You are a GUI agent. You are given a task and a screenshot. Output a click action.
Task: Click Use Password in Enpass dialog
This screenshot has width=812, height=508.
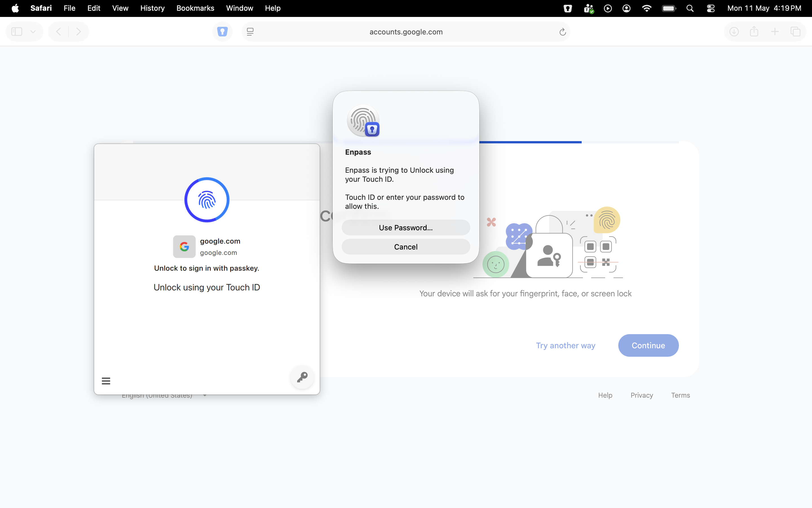[406, 227]
